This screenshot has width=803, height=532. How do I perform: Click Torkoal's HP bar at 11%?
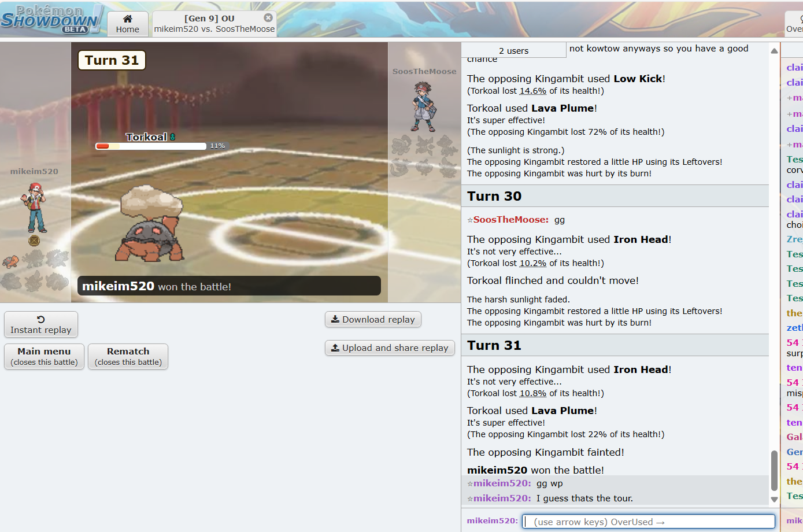coord(151,146)
